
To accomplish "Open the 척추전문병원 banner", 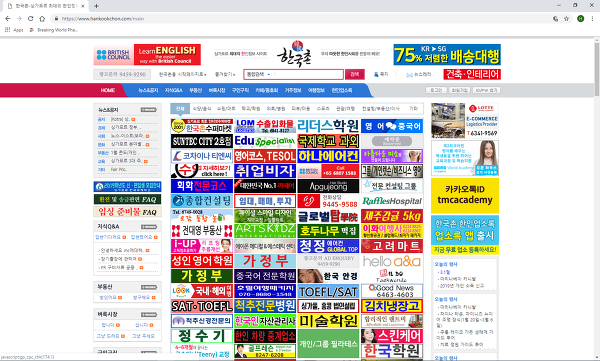I will (265, 306).
